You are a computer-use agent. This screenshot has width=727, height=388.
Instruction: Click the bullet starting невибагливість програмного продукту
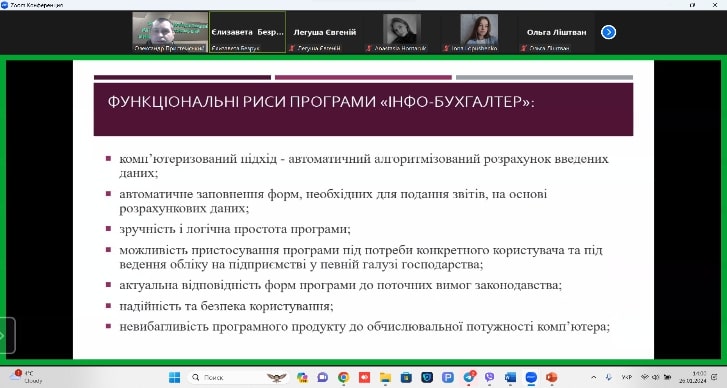(x=364, y=327)
